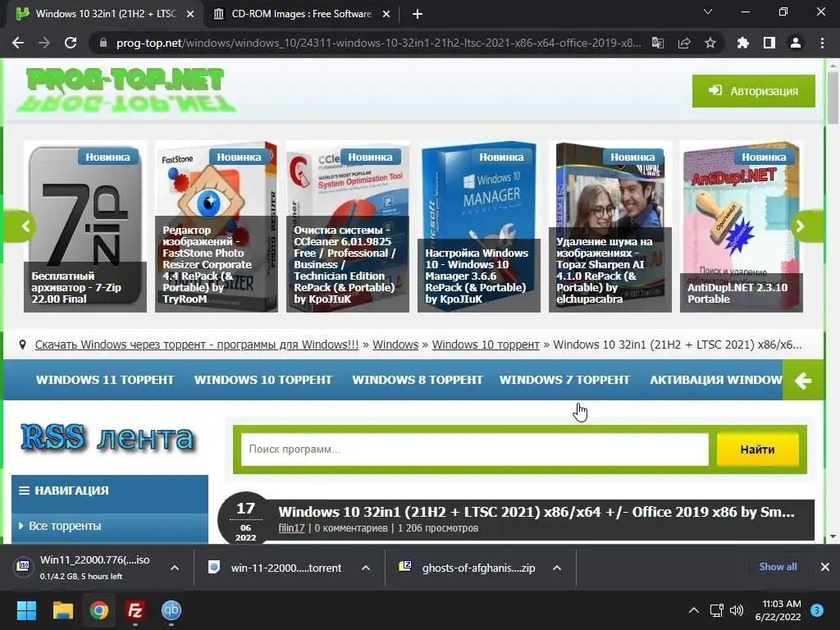Open WINDOWS 11 ТОРРЕНТ menu item
The image size is (840, 630).
pos(105,380)
